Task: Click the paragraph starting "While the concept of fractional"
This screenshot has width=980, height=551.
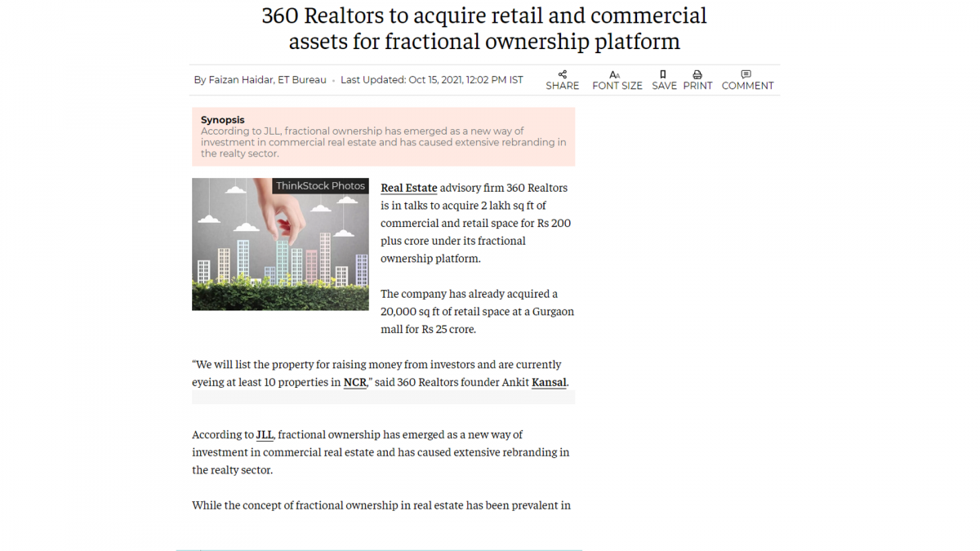Action: point(381,505)
